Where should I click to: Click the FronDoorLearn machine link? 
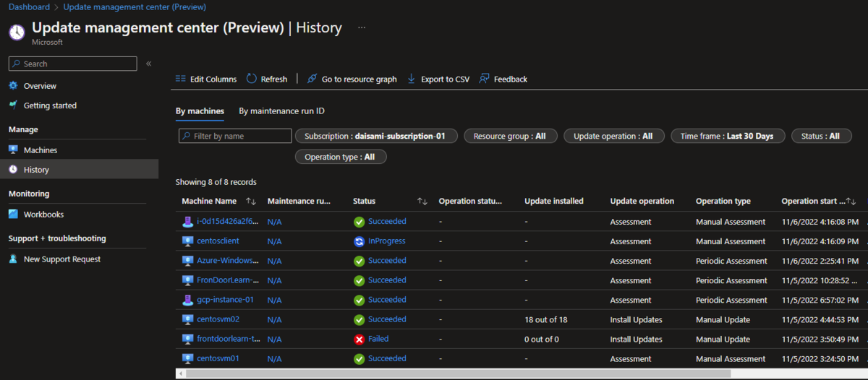[228, 280]
